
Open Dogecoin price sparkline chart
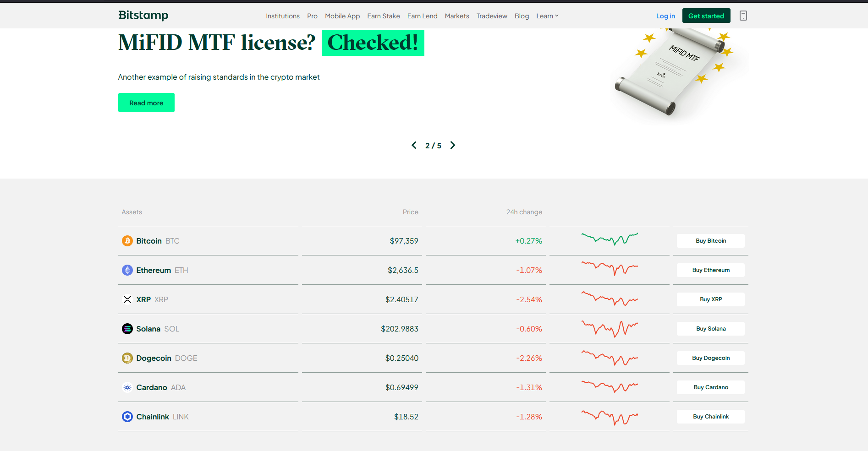610,358
